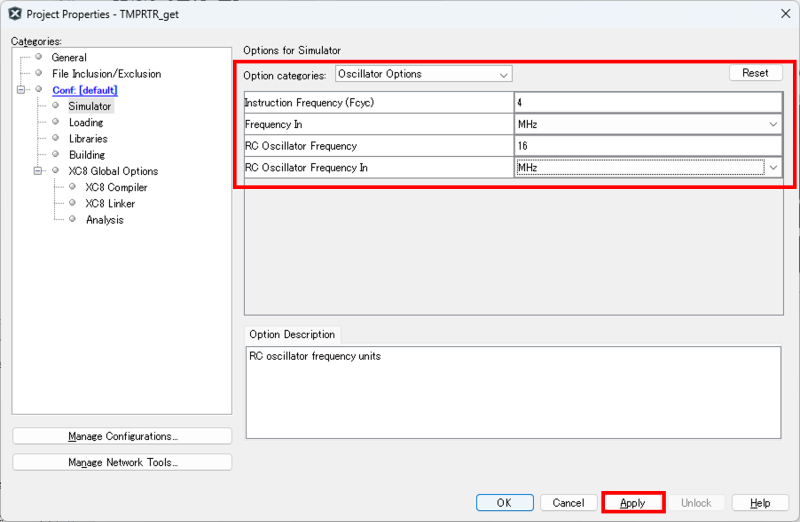
Task: Open the Manage Configurations dialog
Action: point(122,436)
